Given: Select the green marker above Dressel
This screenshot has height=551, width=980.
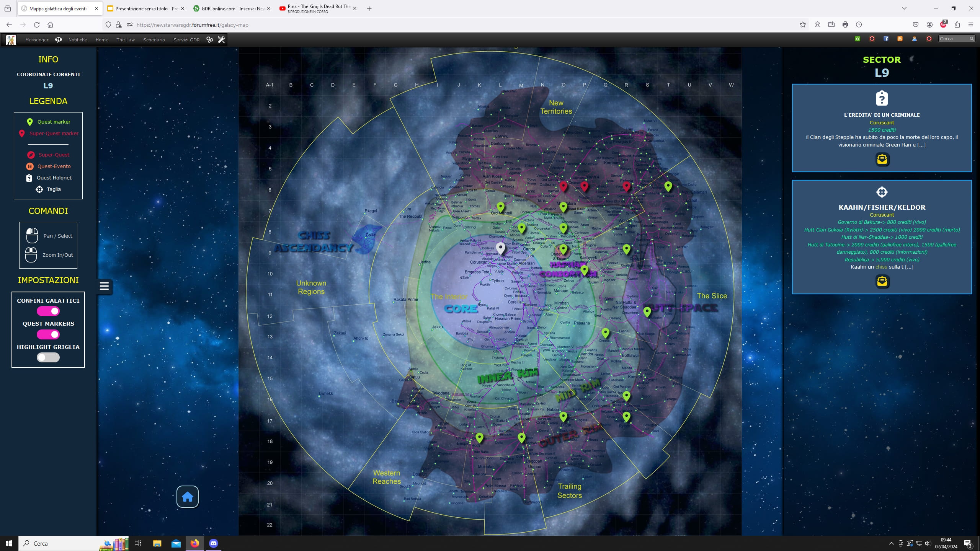Looking at the screenshot, I should [x=606, y=333].
